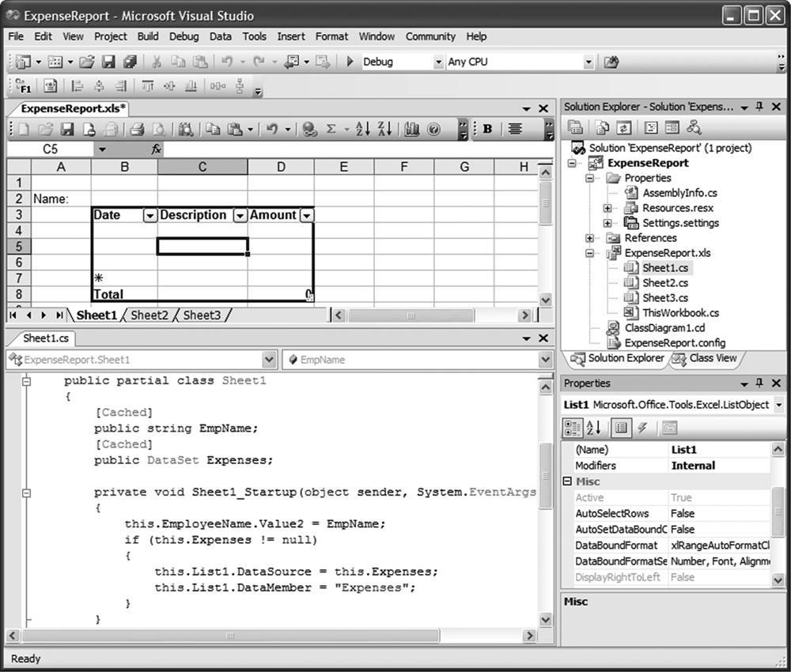Click the Excel Research binoculars icon
Viewport: 791px width, 672px height.
tap(185, 130)
